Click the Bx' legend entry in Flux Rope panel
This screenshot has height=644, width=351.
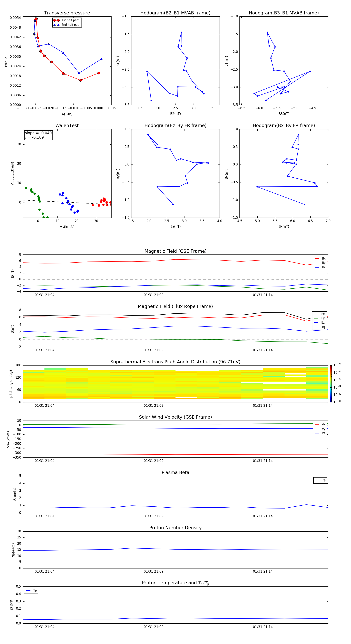click(320, 314)
